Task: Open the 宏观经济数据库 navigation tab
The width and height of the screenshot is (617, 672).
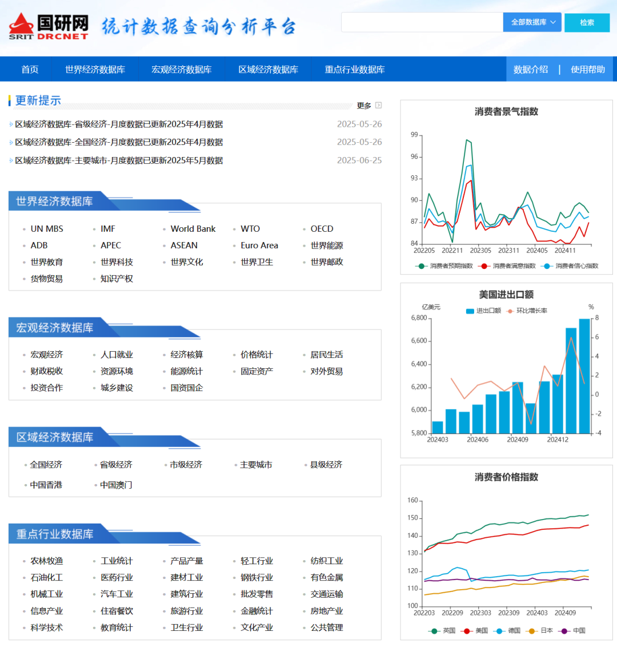Action: 181,70
